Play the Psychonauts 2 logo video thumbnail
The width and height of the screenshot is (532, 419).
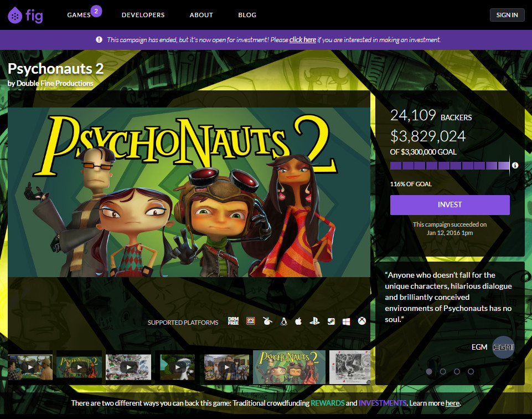coord(79,367)
